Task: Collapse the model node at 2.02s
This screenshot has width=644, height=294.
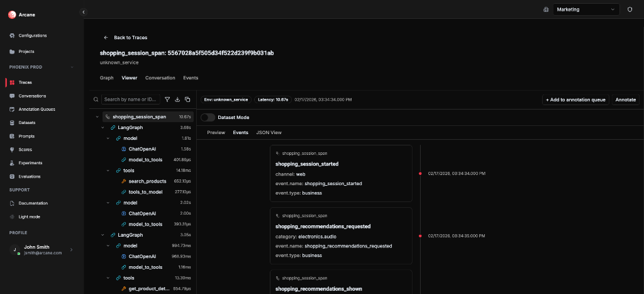Action: [108, 203]
